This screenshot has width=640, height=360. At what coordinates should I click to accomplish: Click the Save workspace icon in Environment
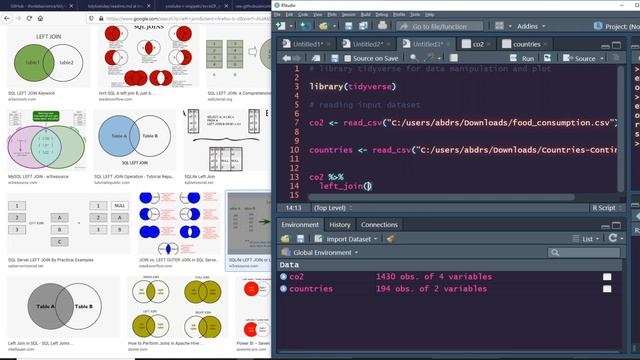300,239
